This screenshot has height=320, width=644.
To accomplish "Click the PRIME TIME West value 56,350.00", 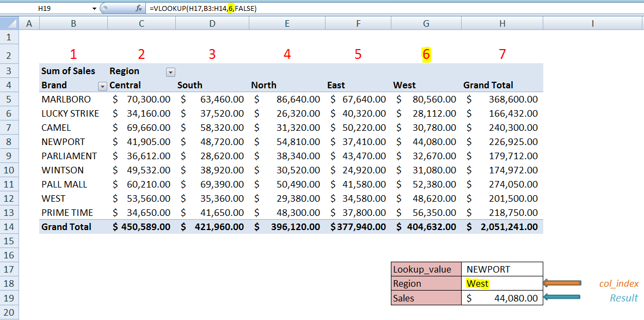I will [426, 213].
